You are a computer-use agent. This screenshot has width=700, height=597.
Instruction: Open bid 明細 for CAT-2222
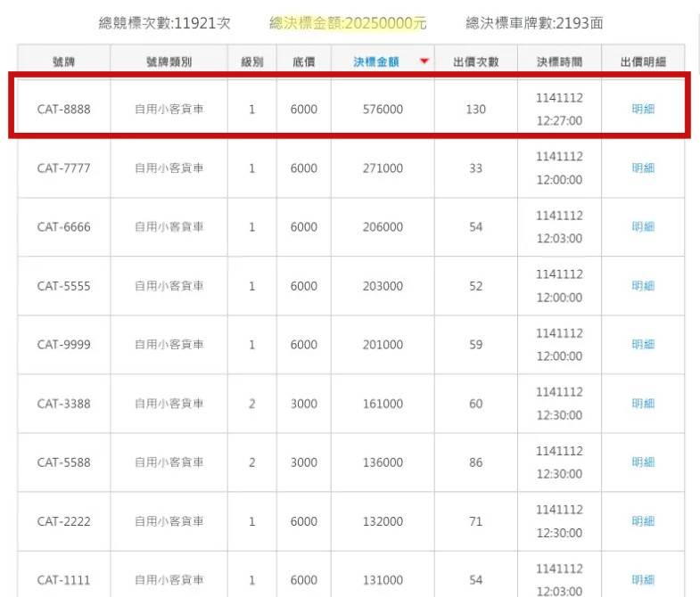[x=643, y=520]
